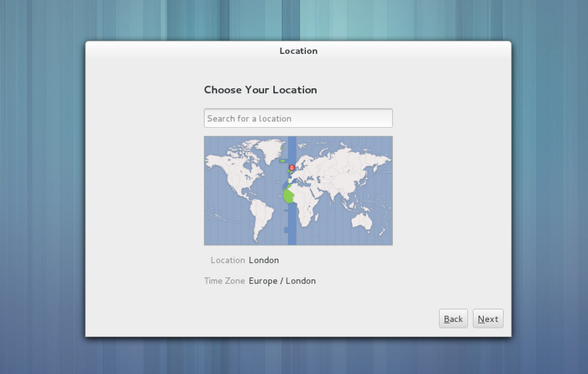Pick the Pacific Ocean west of South America
588x374 pixels.
227,221
